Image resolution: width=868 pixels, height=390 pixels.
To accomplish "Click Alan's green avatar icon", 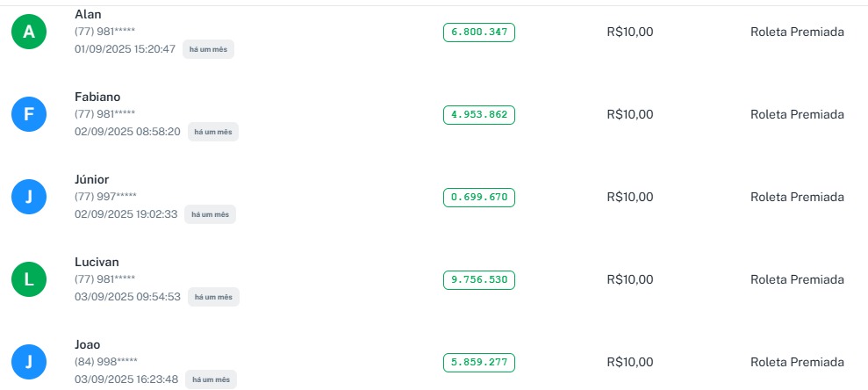I will [29, 32].
